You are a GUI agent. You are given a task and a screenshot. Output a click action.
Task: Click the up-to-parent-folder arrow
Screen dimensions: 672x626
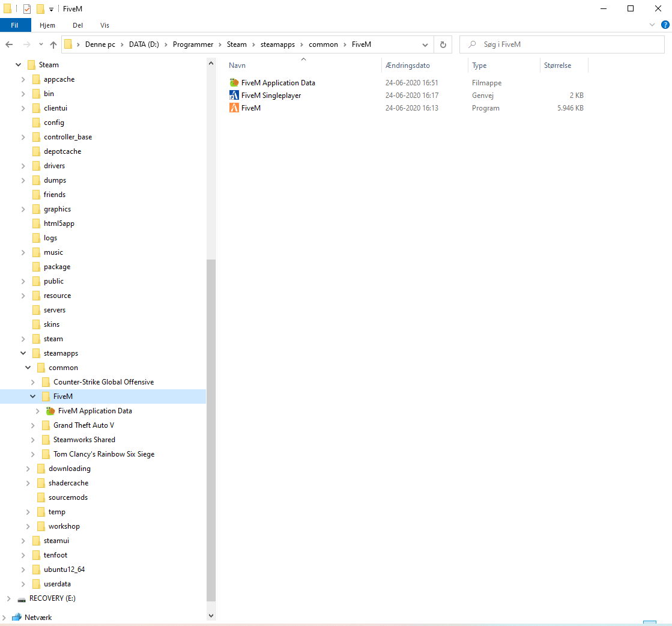(x=53, y=44)
